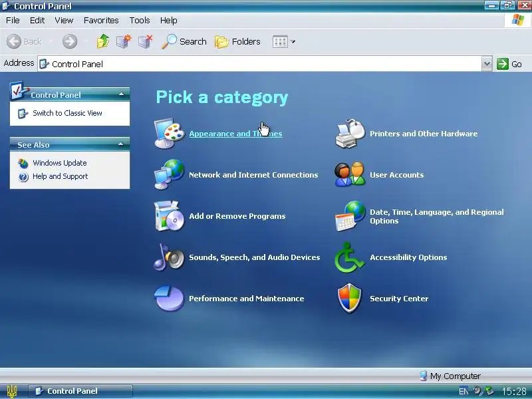Screen dimensions: 532x399
Task: Click the Help and Support question icon
Action: point(23,177)
